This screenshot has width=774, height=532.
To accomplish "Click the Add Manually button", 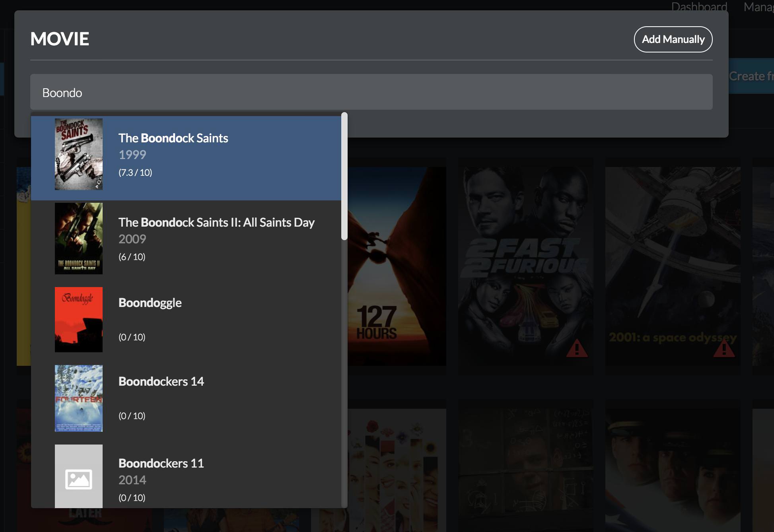I will coord(673,39).
